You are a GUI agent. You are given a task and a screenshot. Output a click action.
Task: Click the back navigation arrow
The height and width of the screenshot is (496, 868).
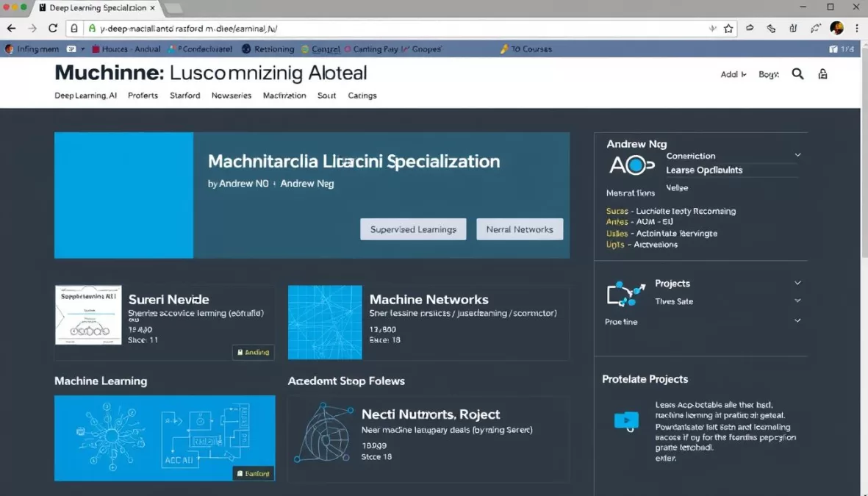(11, 28)
